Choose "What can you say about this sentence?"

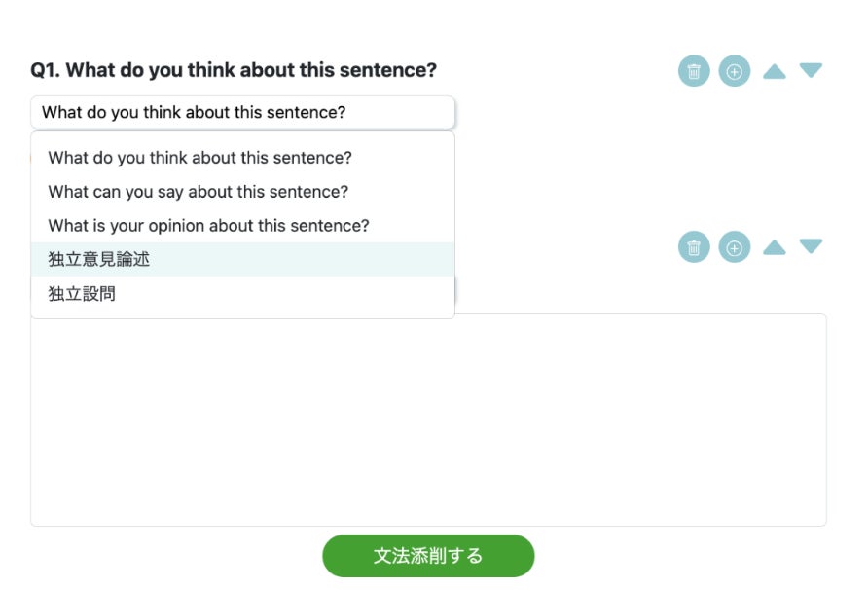[198, 192]
